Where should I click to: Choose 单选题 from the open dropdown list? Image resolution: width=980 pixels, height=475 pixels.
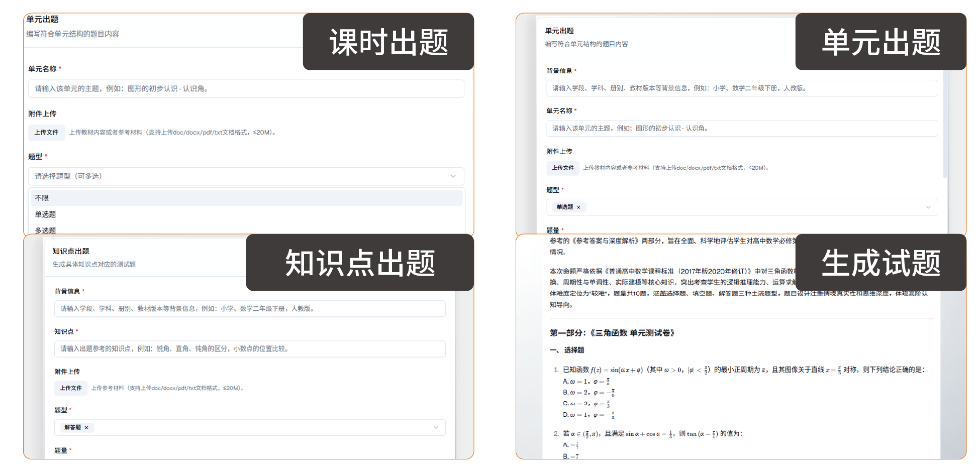pos(45,214)
